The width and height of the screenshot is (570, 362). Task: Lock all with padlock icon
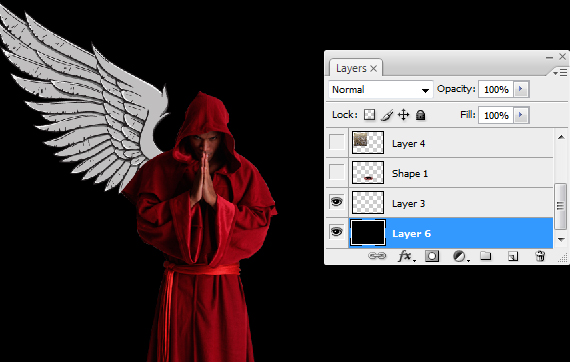pyautogui.click(x=420, y=115)
